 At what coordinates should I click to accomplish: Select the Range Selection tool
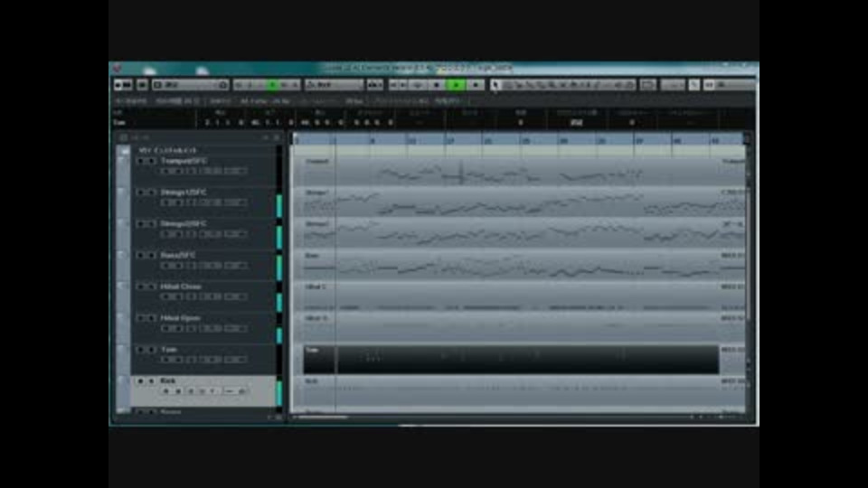(x=507, y=85)
